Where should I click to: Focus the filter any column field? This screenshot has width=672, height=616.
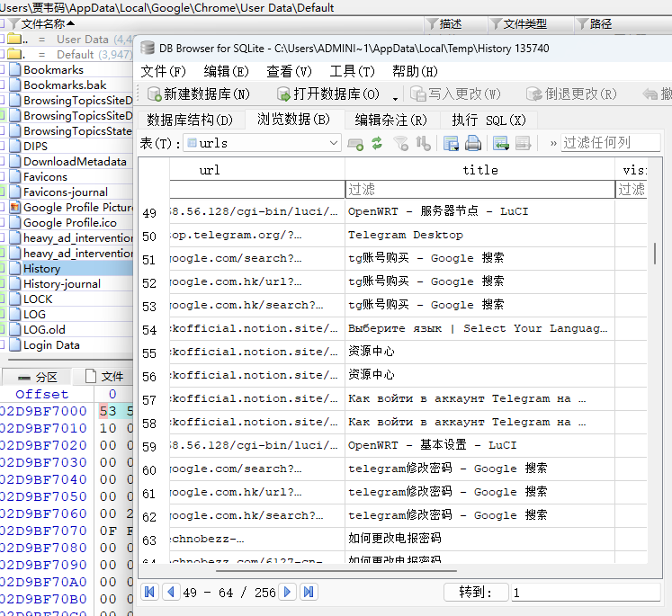point(610,143)
